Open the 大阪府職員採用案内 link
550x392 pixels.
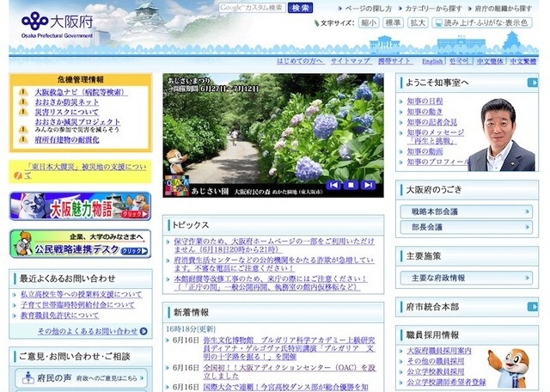tap(439, 351)
